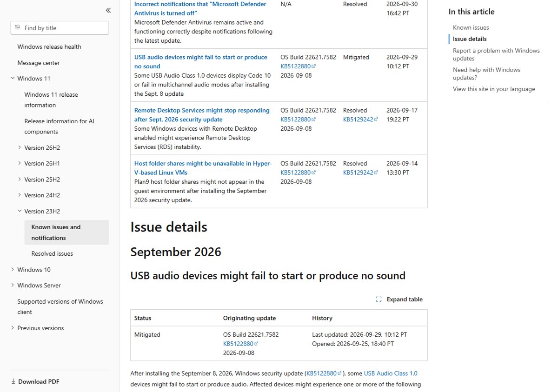Collapse Version 23H2 in sidebar
558x392 pixels.
click(20, 211)
